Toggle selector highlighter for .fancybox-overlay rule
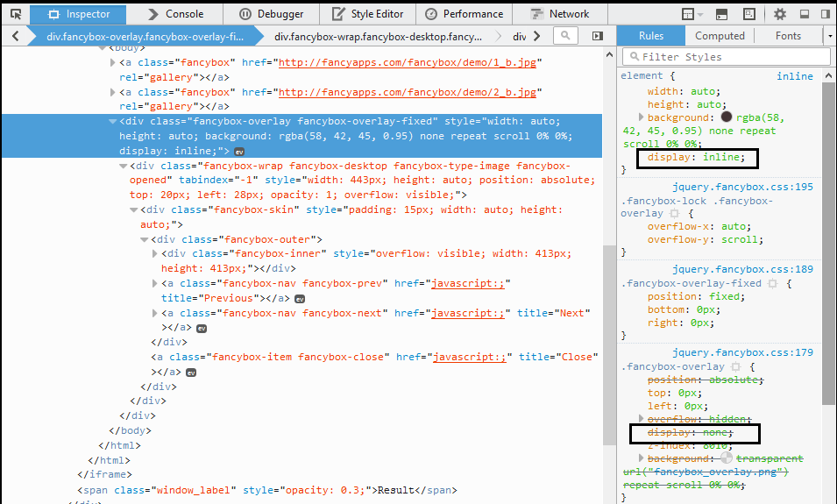This screenshot has height=504, width=837. (736, 366)
